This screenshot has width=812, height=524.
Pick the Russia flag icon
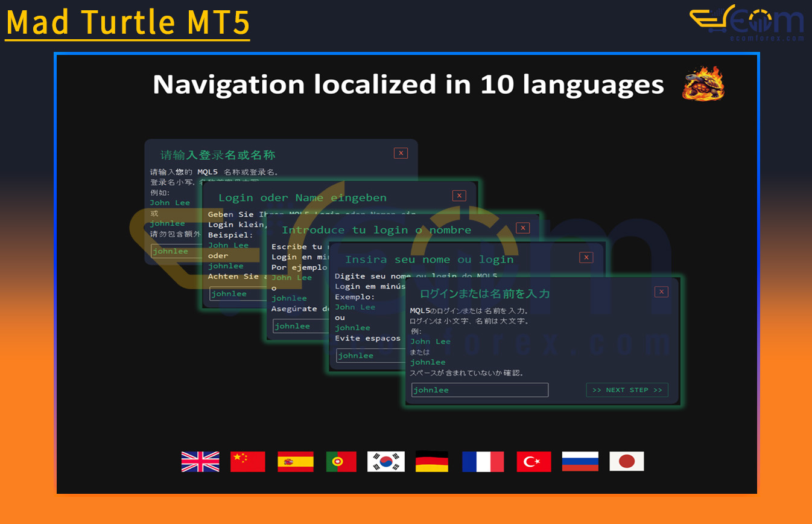coord(580,462)
